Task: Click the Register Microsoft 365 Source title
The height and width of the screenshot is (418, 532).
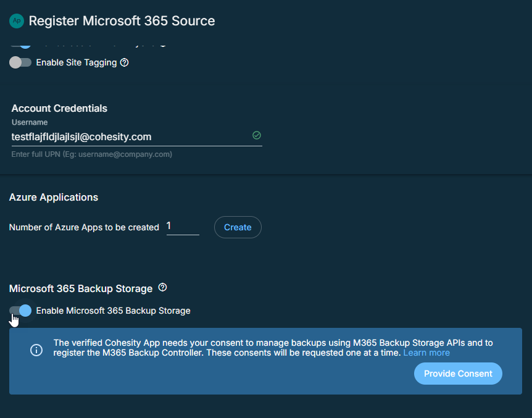Action: [x=122, y=21]
